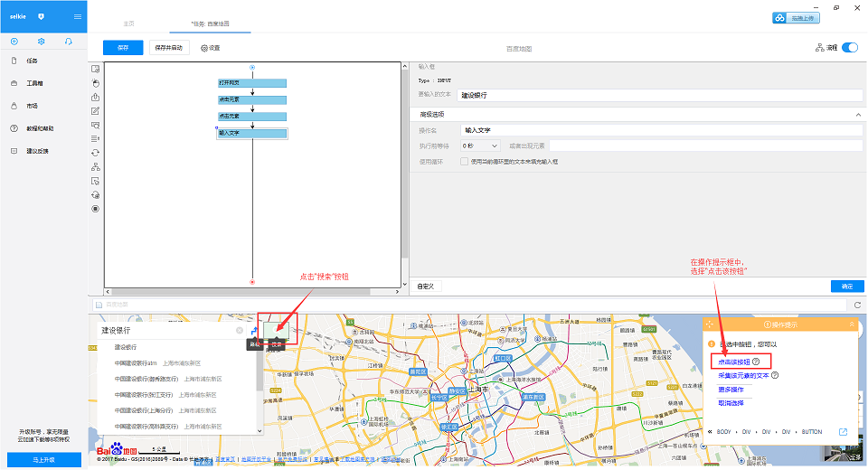
Task: Choose 点击该按钮 option
Action: [x=734, y=362]
